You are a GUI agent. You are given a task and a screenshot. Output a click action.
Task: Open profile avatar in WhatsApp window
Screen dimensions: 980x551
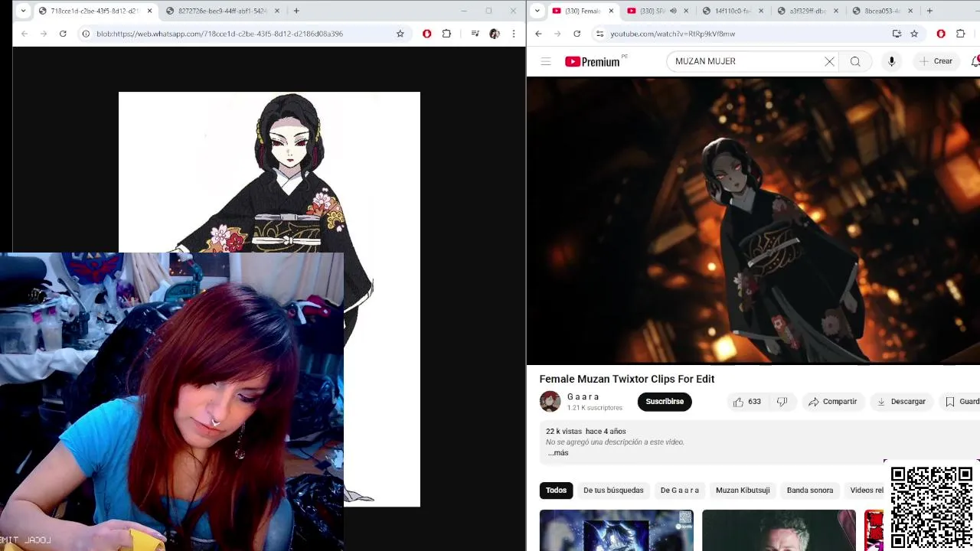point(494,34)
